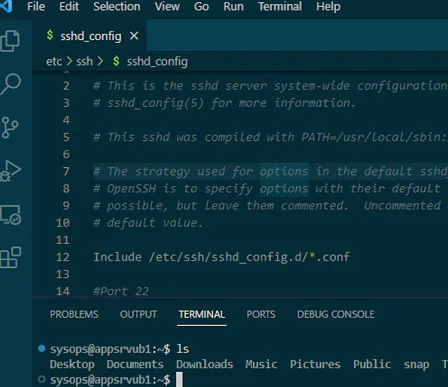448x387 pixels.
Task: Open the Search view in activity bar
Action: [x=11, y=84]
